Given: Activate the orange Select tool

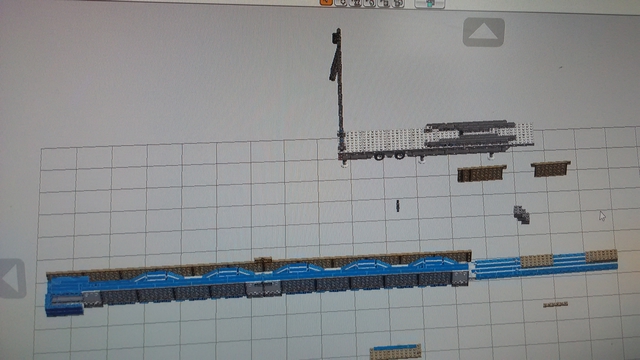Looking at the screenshot, I should point(326,2).
